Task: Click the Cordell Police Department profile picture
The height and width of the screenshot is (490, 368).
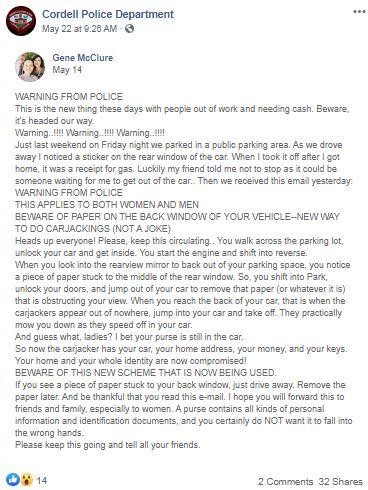Action: [21, 21]
